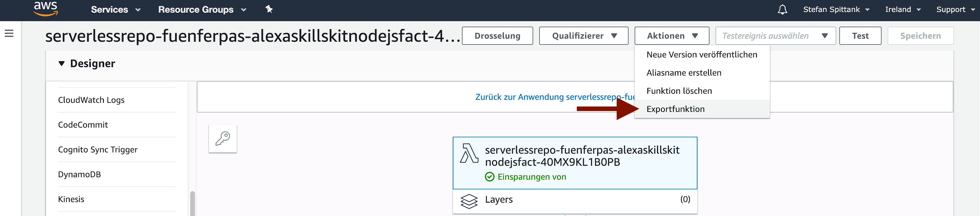Add the DynamoDB trigger from list
The width and height of the screenshot is (980, 216).
pos(79,174)
